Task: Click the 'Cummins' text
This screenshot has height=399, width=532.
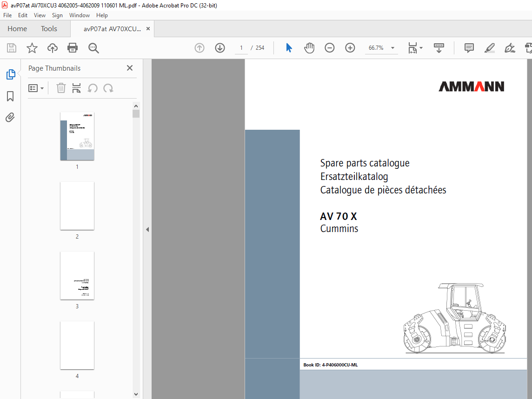Action: 339,228
